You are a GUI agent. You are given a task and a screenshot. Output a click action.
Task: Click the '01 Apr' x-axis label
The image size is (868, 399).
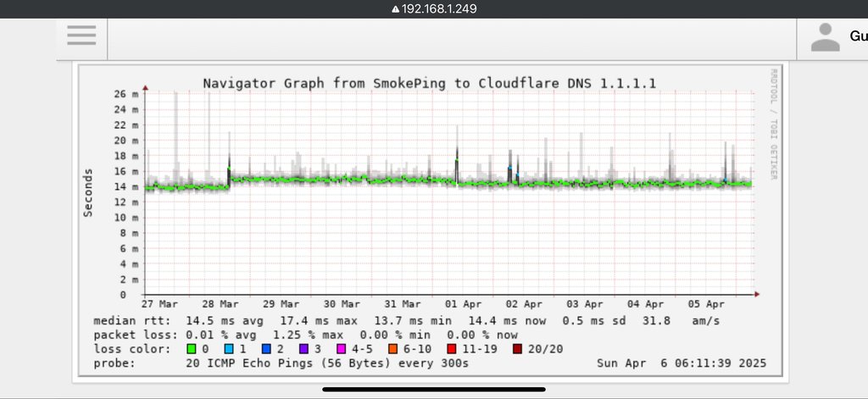[x=464, y=304]
